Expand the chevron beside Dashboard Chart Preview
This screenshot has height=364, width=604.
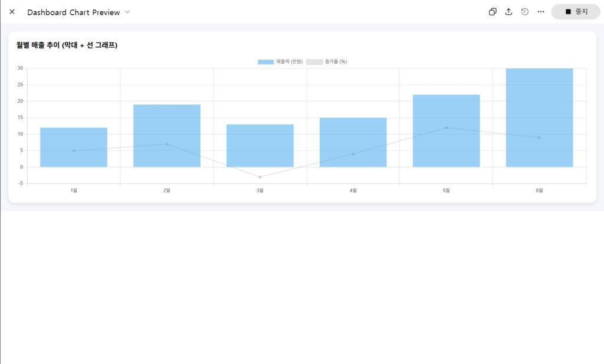point(127,12)
